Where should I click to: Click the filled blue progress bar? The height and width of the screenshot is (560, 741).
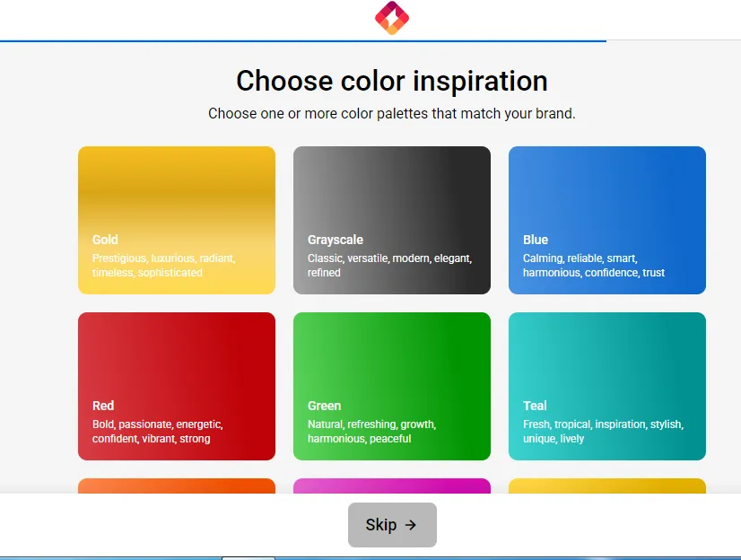point(303,41)
